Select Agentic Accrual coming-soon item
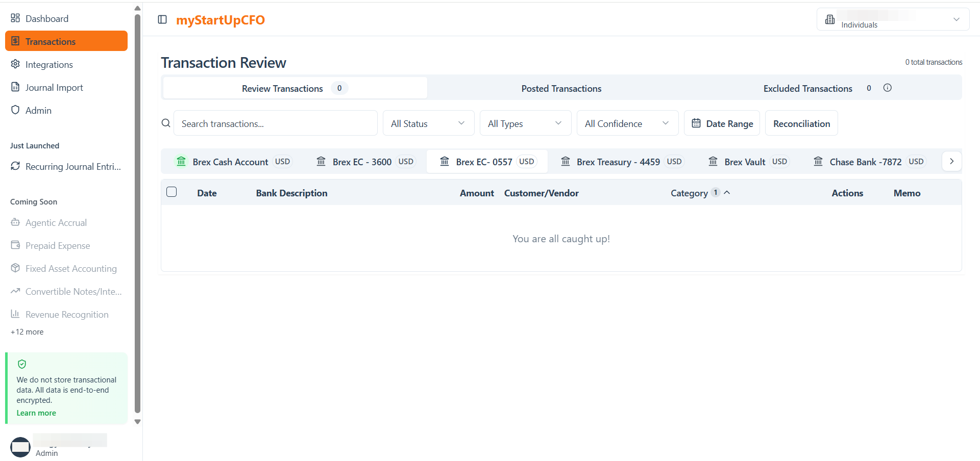The image size is (980, 461). 66,222
